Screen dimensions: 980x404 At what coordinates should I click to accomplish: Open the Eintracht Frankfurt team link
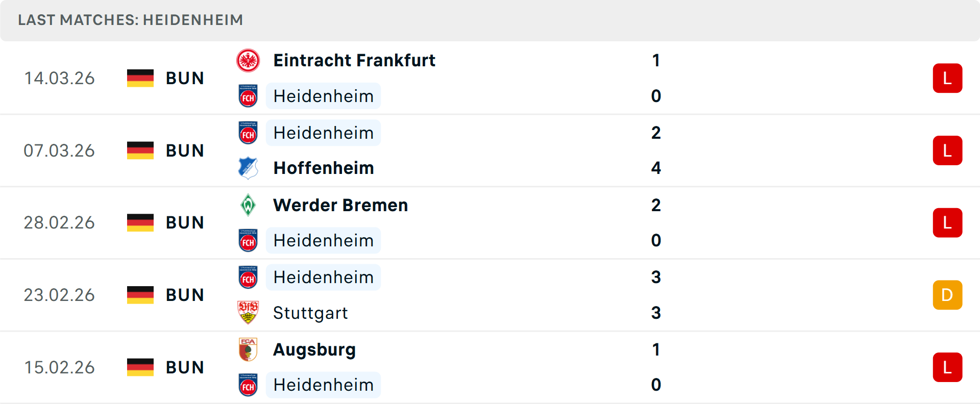[x=354, y=61]
